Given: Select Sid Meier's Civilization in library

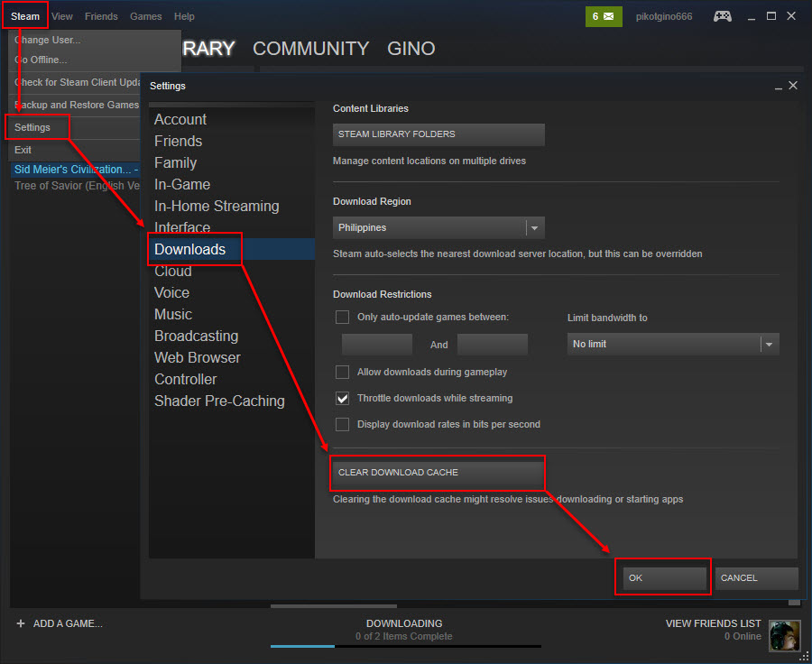Looking at the screenshot, I should click(x=76, y=170).
